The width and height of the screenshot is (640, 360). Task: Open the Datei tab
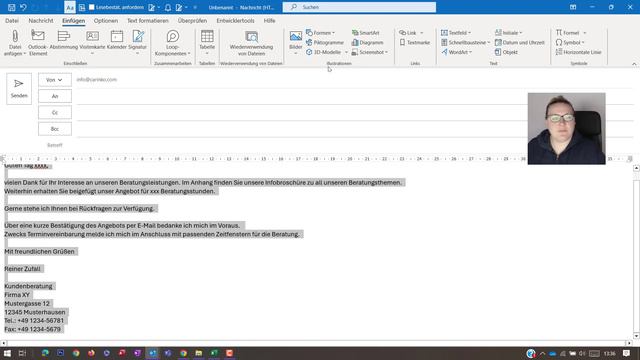[x=12, y=20]
